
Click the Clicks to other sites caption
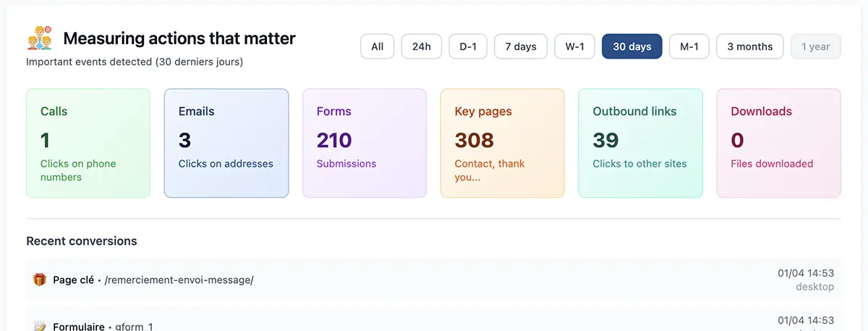tap(640, 164)
